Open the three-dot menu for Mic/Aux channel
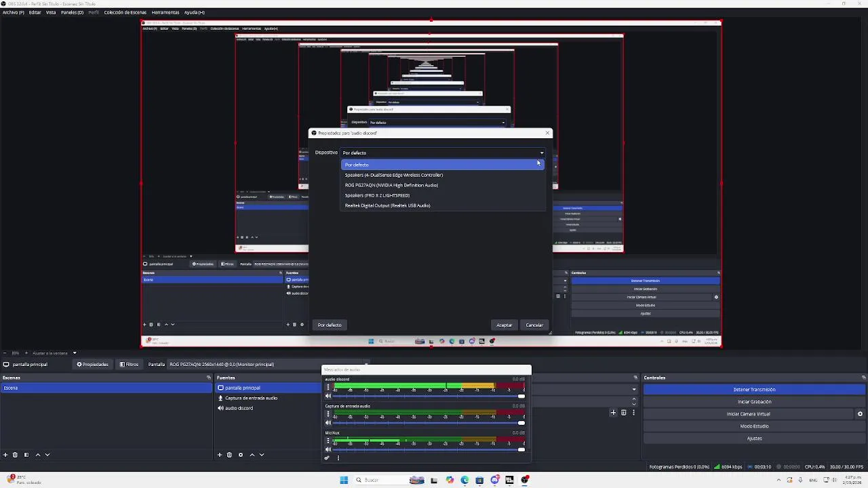The width and height of the screenshot is (868, 488). click(x=328, y=441)
